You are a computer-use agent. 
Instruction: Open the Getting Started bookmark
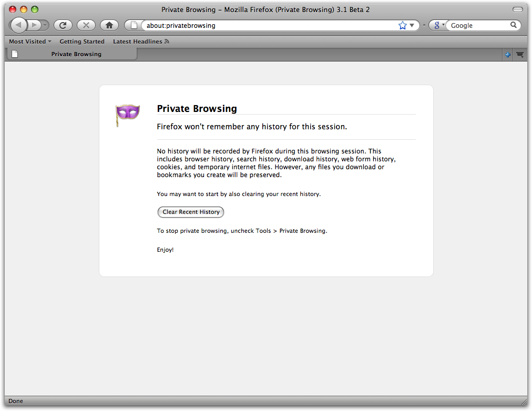(x=82, y=42)
